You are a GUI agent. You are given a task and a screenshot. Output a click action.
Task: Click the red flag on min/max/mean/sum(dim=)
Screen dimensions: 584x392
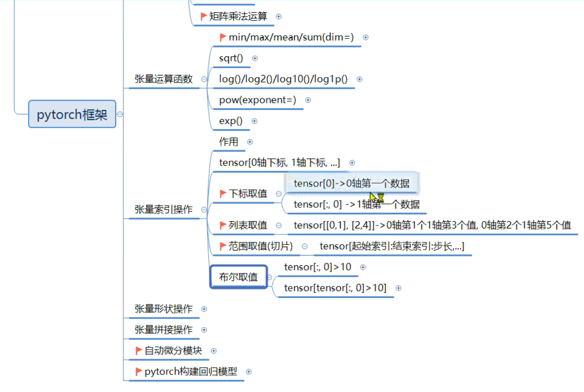(x=223, y=37)
